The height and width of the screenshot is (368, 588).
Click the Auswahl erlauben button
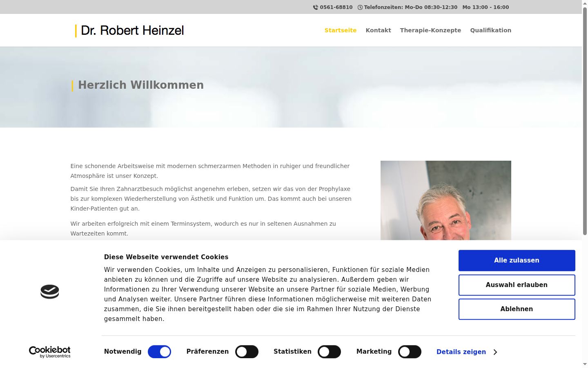(517, 285)
